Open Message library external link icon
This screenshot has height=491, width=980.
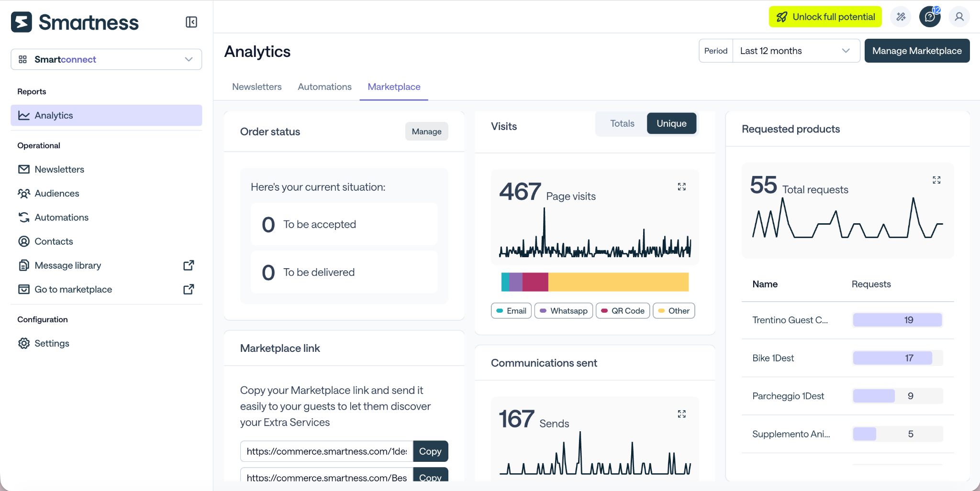pyautogui.click(x=189, y=265)
